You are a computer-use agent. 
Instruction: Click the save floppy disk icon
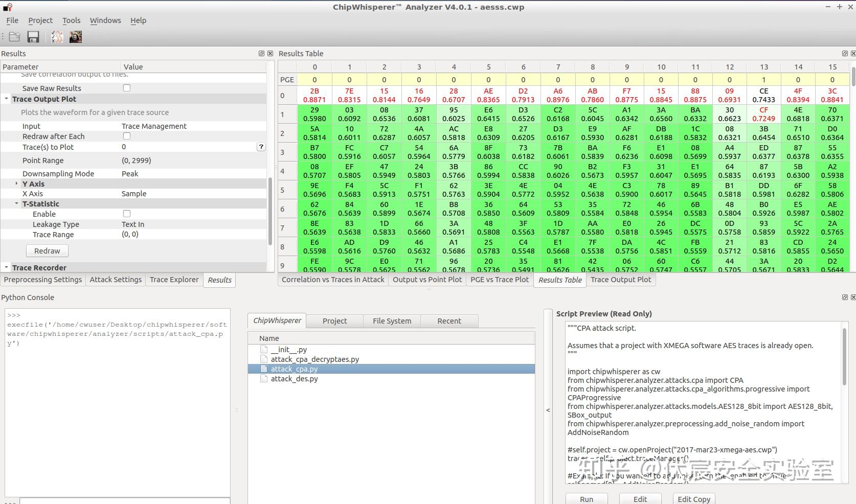(x=33, y=37)
